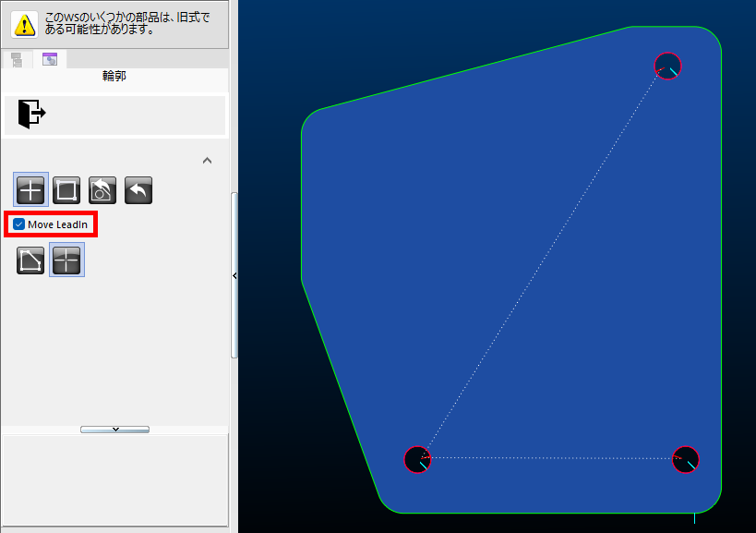The image size is (756, 533).
Task: Collapse the section with the up chevron
Action: (x=208, y=161)
